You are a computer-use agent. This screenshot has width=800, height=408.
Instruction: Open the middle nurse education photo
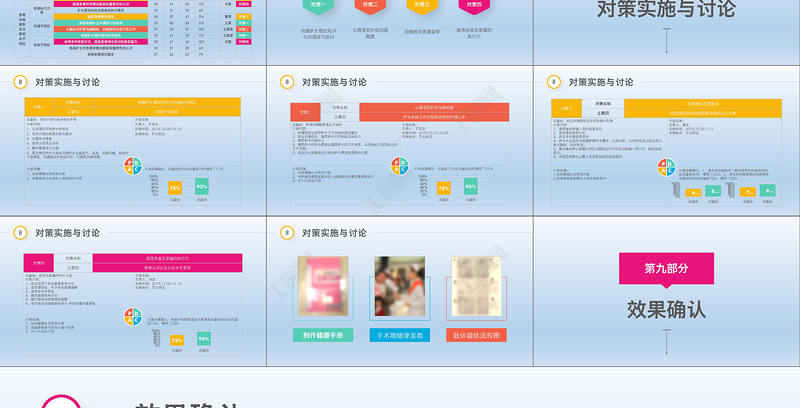tap(399, 287)
